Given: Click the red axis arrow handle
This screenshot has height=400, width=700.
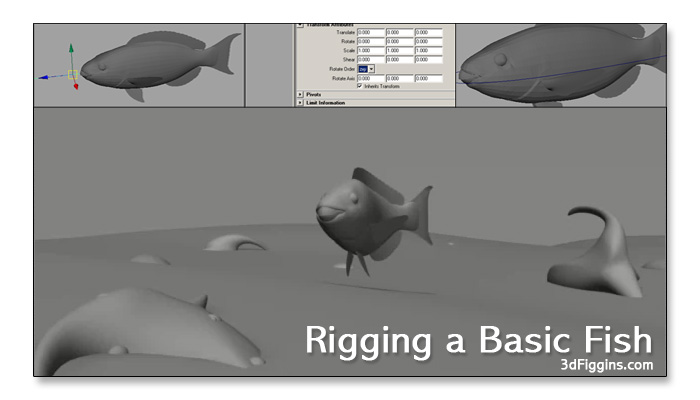Looking at the screenshot, I should click(x=76, y=86).
